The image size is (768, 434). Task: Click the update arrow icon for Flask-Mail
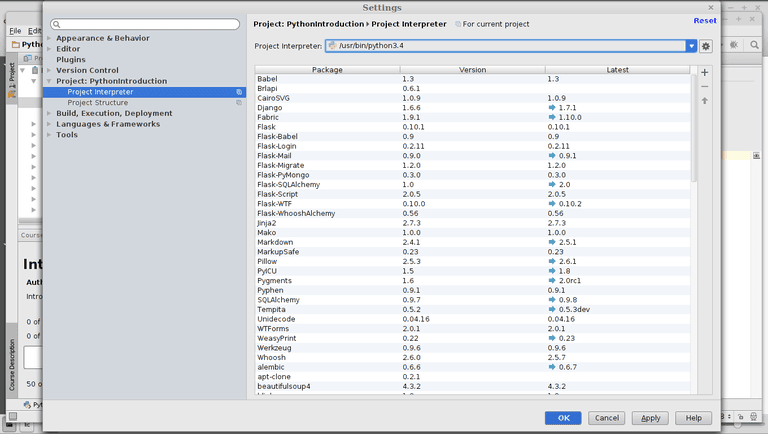point(552,155)
